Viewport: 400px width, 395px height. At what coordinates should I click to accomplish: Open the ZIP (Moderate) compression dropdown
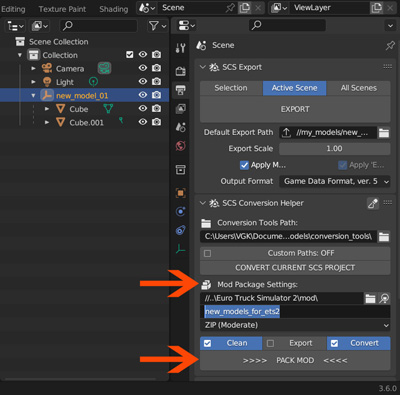tap(295, 325)
